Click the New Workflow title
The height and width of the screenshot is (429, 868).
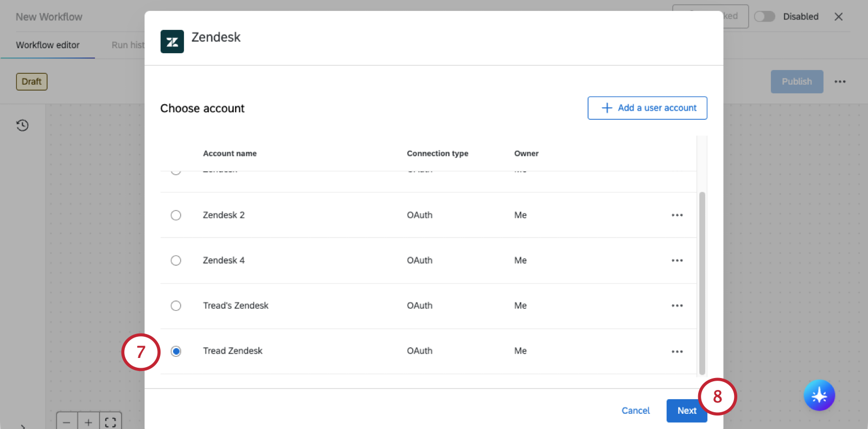[49, 17]
